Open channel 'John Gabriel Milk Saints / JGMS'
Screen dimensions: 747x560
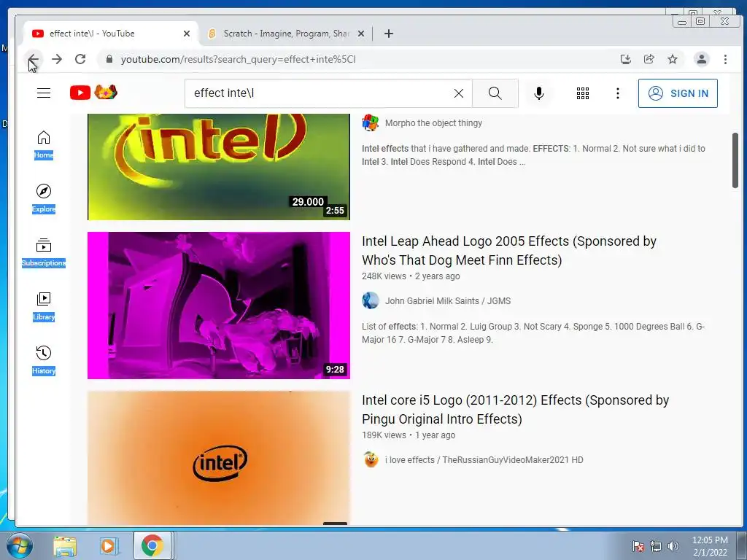click(x=448, y=301)
